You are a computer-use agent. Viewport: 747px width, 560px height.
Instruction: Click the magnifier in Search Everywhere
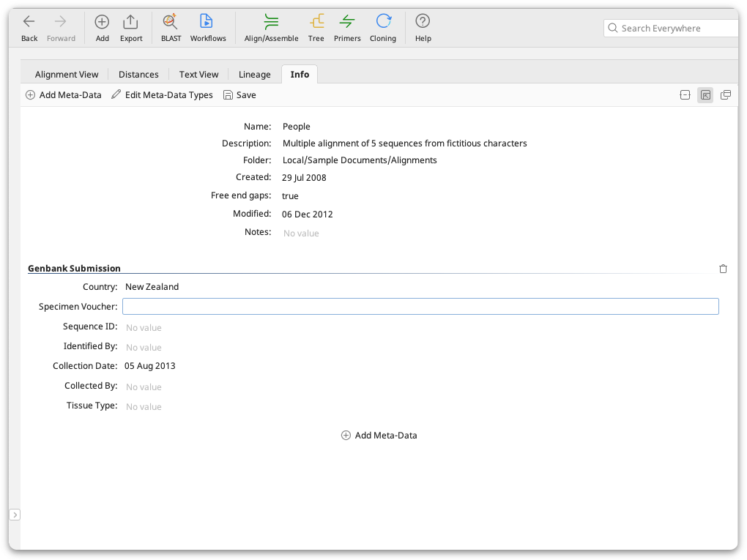[613, 28]
